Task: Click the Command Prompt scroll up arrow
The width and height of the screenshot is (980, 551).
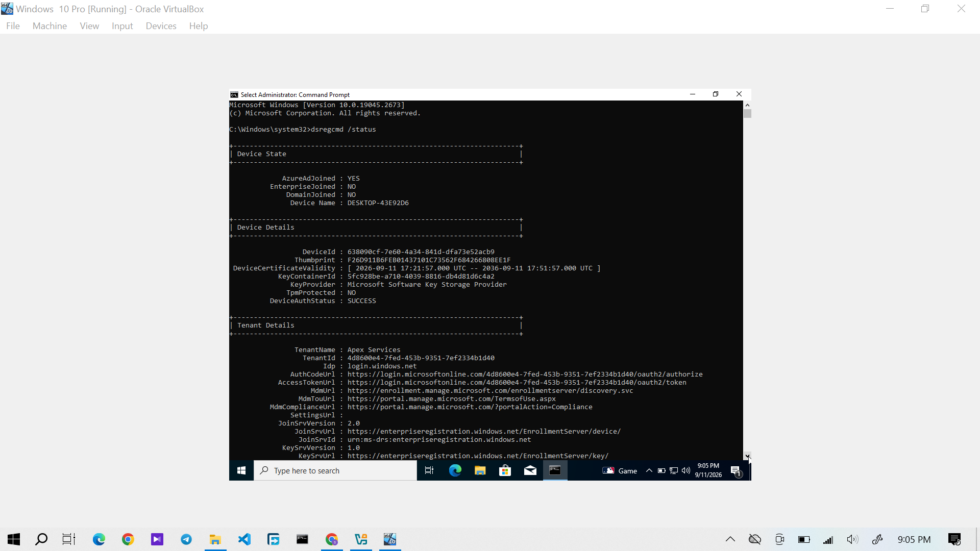Action: tap(747, 105)
